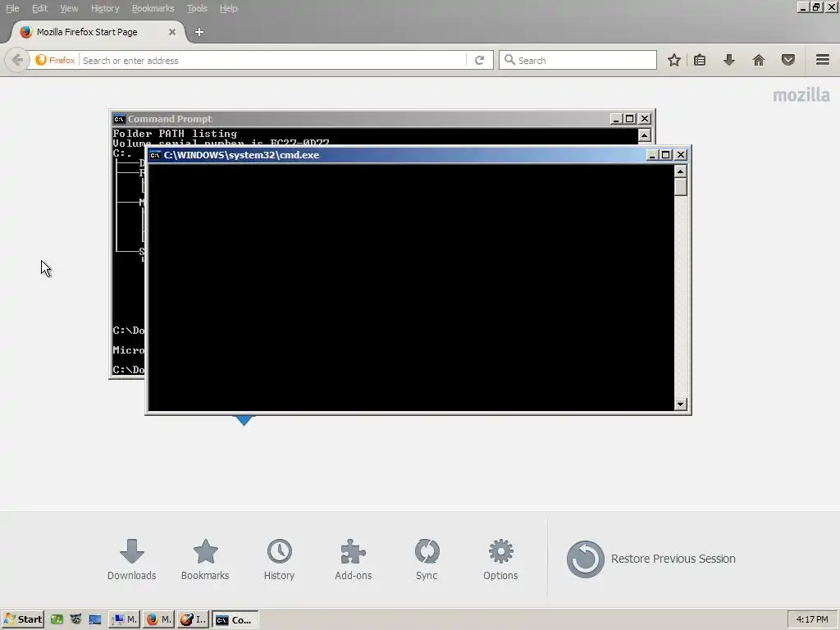Viewport: 840px width, 630px height.
Task: Switch to the paintbrush icon taskbar button
Action: [x=193, y=619]
